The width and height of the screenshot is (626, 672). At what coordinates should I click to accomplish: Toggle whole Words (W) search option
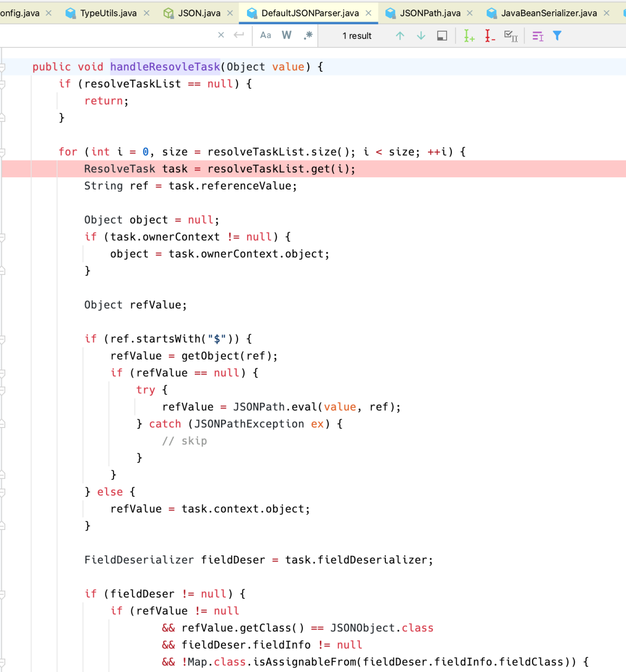coord(287,35)
